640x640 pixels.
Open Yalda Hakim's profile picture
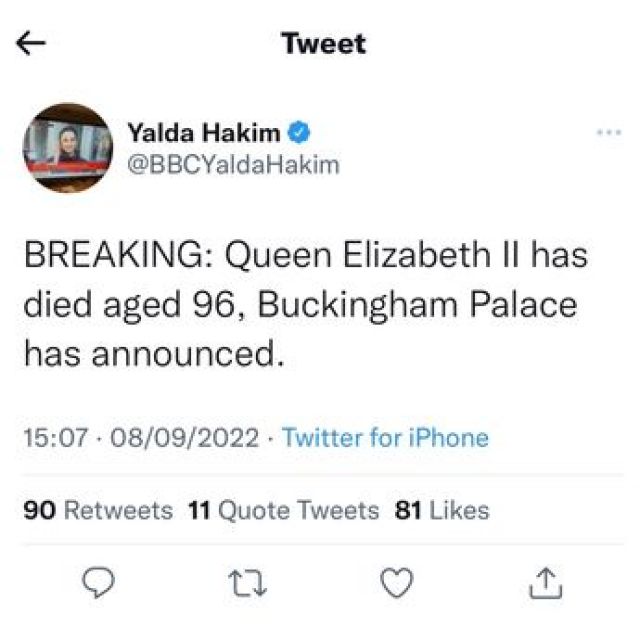68,147
